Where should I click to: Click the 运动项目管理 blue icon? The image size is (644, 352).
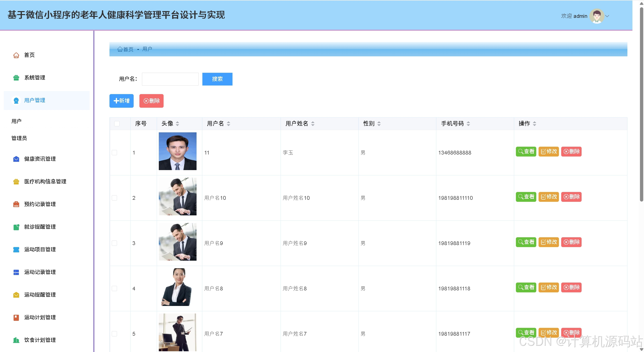click(16, 250)
